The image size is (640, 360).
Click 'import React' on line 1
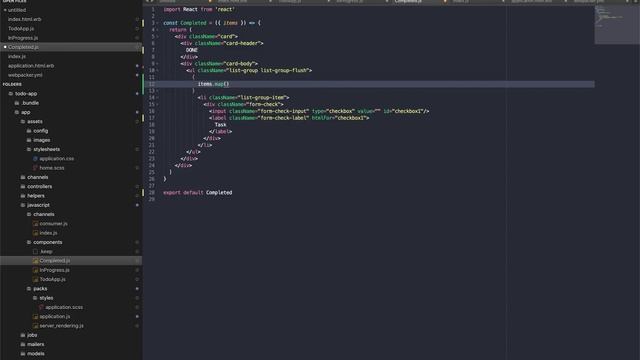click(180, 9)
